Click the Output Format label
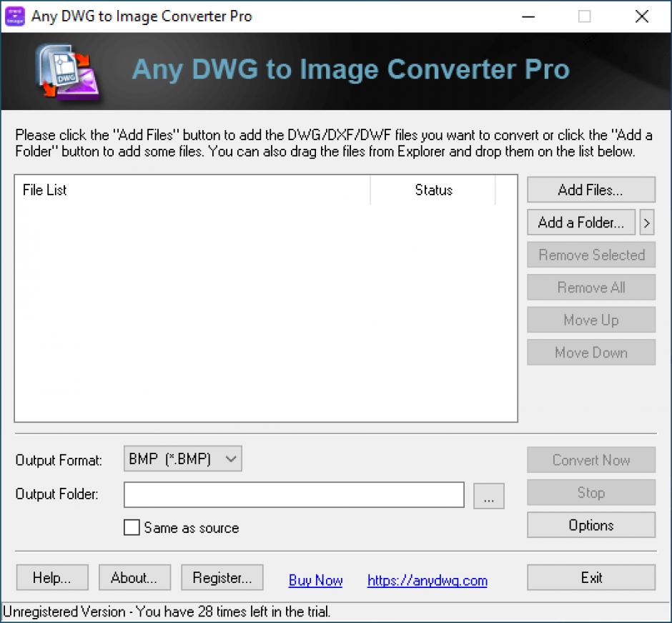This screenshot has height=623, width=672. [59, 460]
